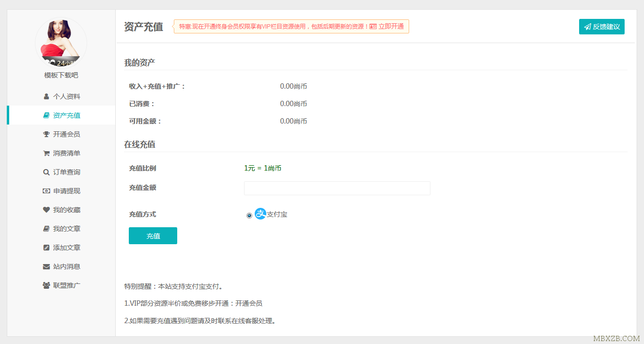Click the 联盟推广 people icon

click(x=46, y=285)
